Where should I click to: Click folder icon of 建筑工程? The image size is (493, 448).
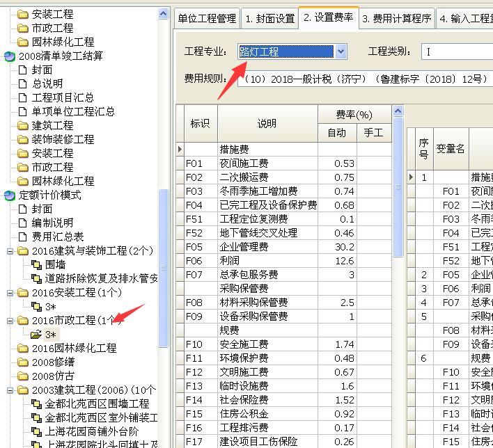coord(23,126)
